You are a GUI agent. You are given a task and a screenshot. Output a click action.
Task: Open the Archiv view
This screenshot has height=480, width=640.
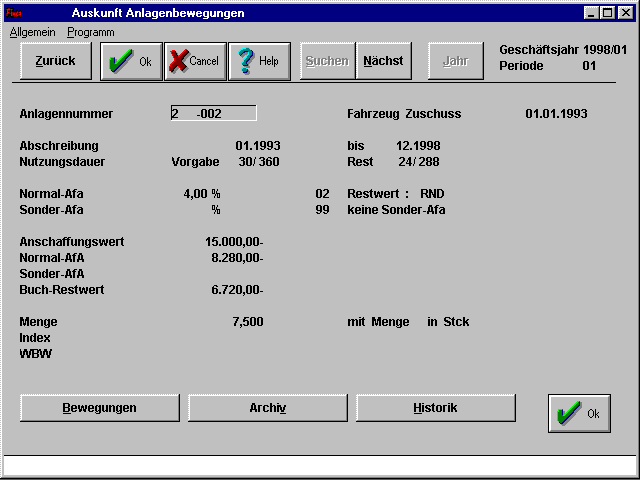pyautogui.click(x=268, y=408)
